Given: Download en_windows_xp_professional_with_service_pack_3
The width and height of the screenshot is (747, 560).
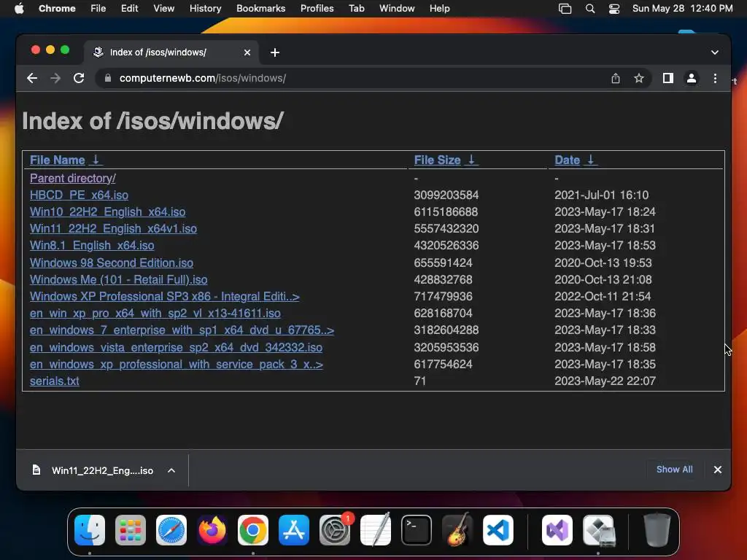Looking at the screenshot, I should (x=177, y=365).
